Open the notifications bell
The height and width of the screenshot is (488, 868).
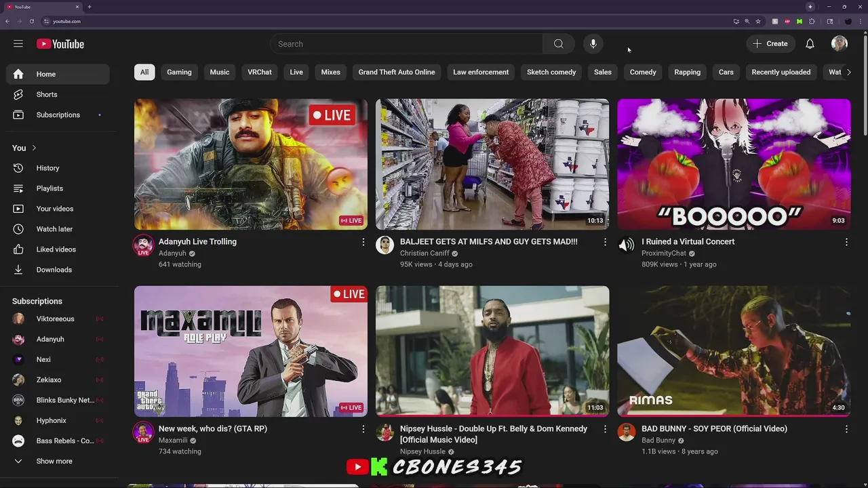point(810,44)
